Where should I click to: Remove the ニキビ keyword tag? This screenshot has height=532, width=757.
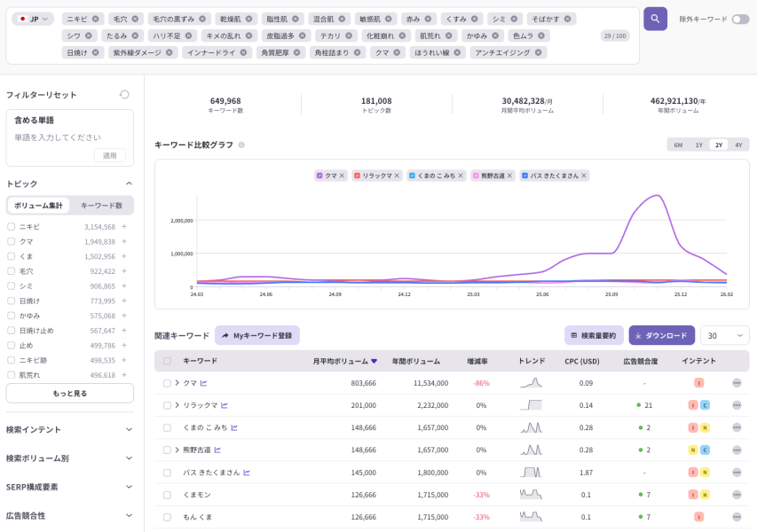96,19
